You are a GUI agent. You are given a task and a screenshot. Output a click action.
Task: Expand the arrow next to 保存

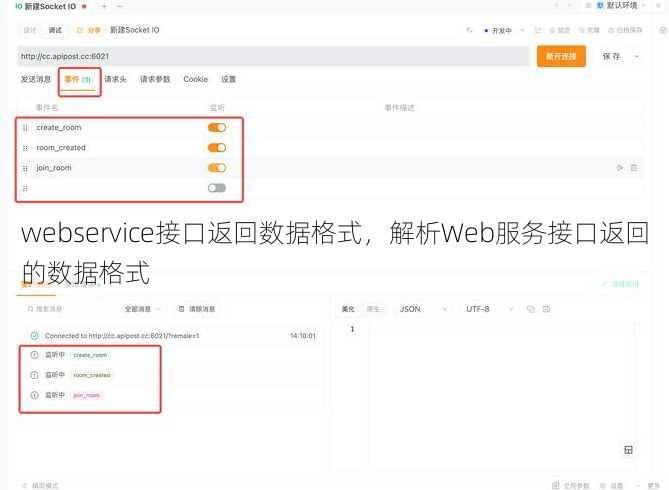(637, 56)
